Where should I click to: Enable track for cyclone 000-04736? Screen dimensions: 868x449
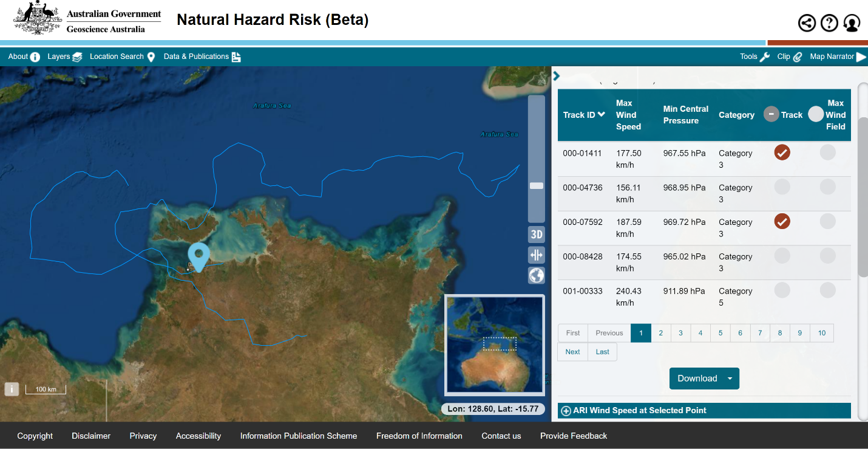[x=782, y=187]
